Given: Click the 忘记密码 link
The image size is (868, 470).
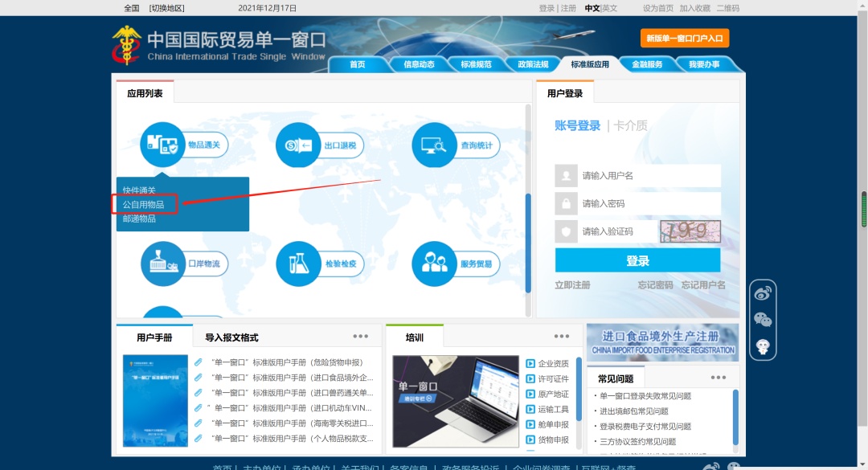Looking at the screenshot, I should point(655,285).
